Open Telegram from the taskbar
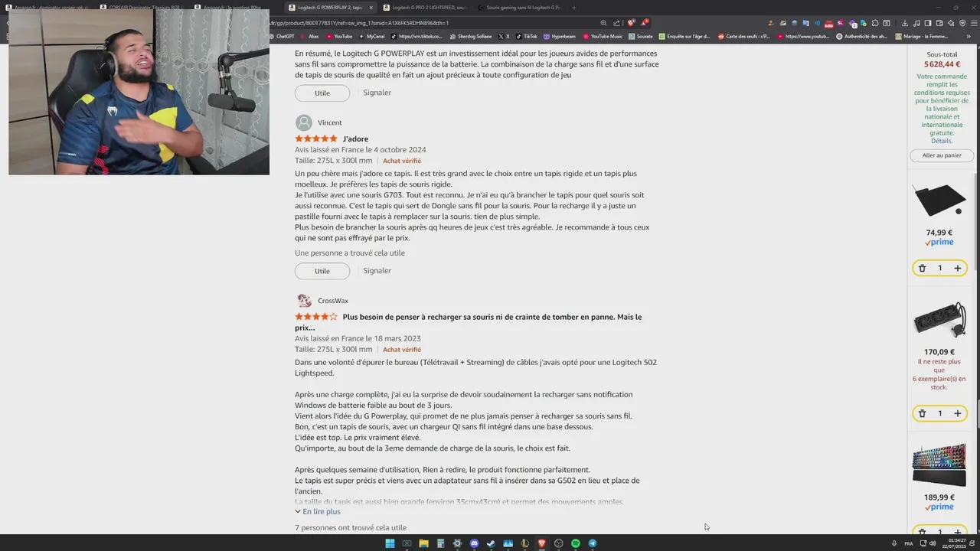Viewport: 980px width, 551px height. 593,543
